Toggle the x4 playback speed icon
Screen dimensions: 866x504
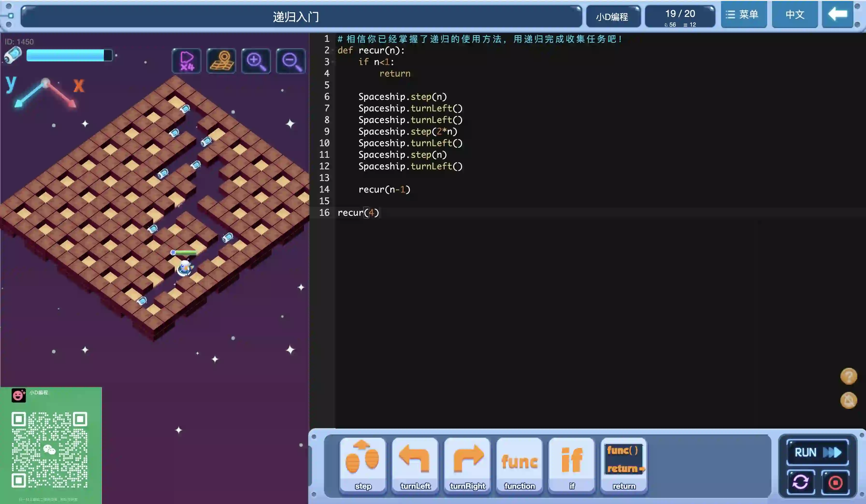(187, 61)
